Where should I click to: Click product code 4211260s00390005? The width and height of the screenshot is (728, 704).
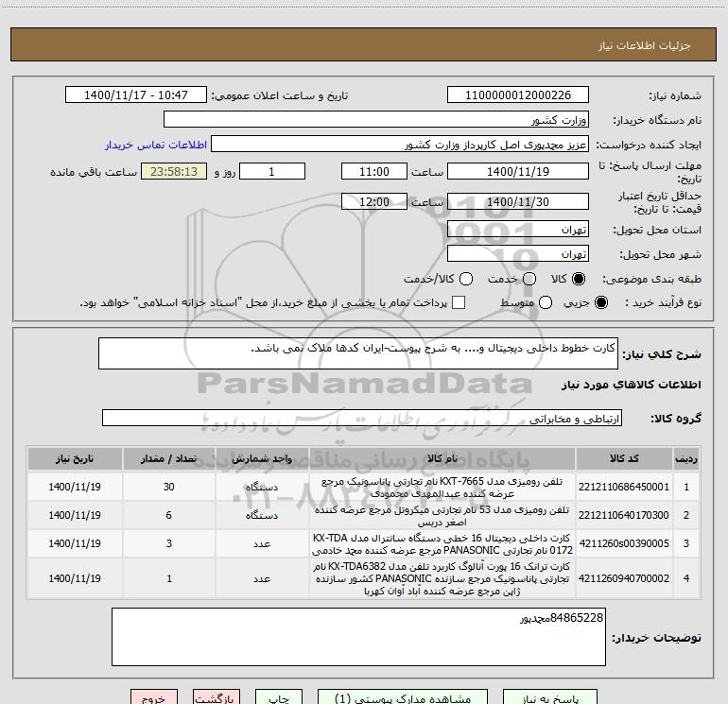624,543
